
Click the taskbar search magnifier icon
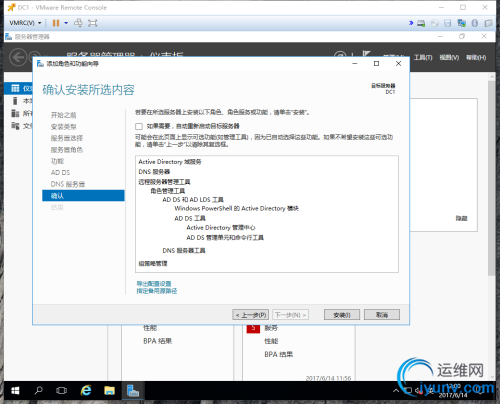(x=39, y=390)
